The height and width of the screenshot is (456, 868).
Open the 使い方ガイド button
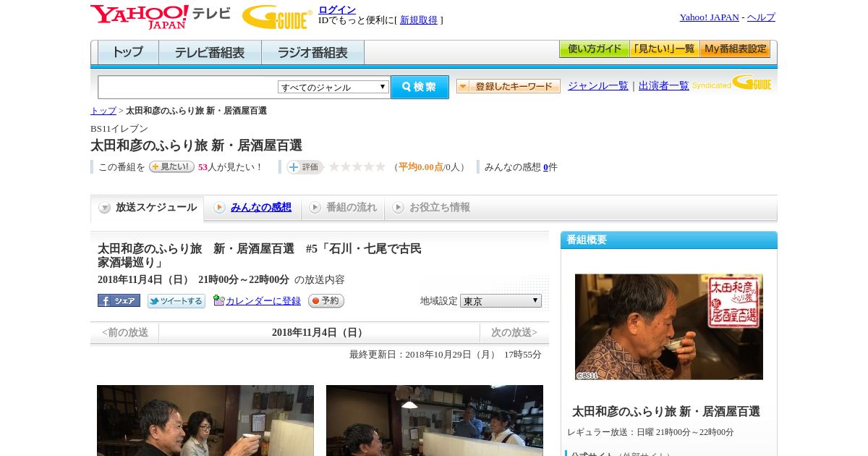(594, 49)
